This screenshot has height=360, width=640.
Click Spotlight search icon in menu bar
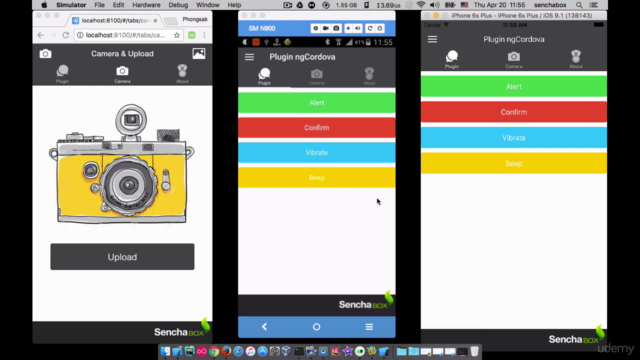pos(579,5)
